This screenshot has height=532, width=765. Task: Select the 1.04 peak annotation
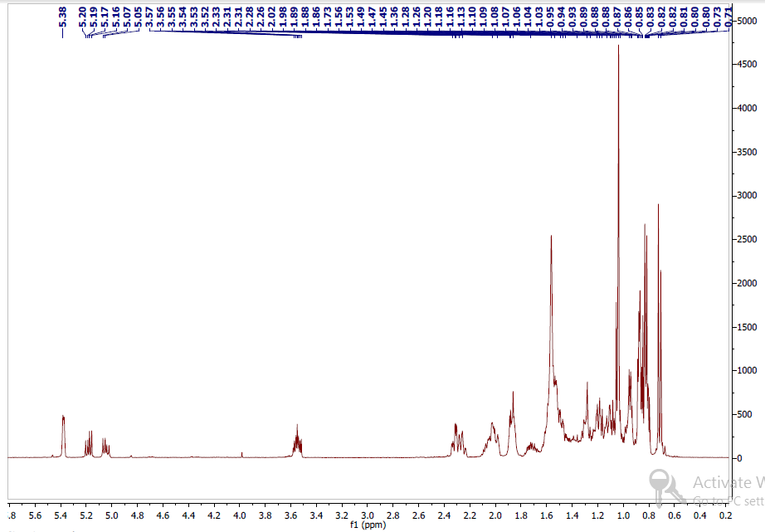point(528,17)
